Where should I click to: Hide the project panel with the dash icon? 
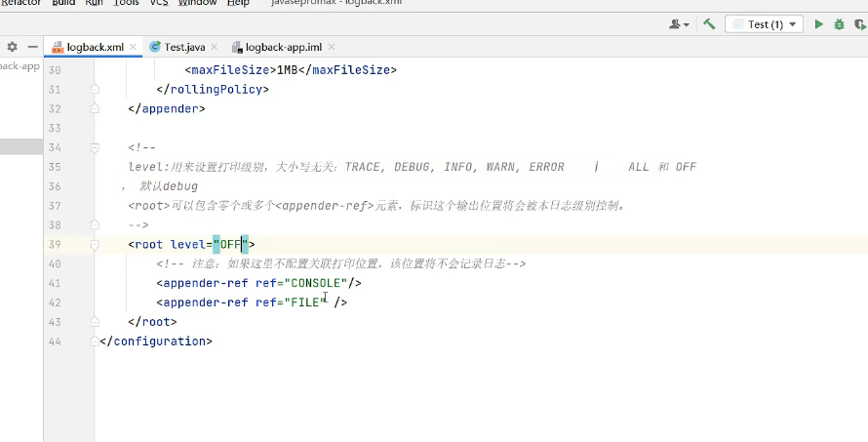(33, 47)
